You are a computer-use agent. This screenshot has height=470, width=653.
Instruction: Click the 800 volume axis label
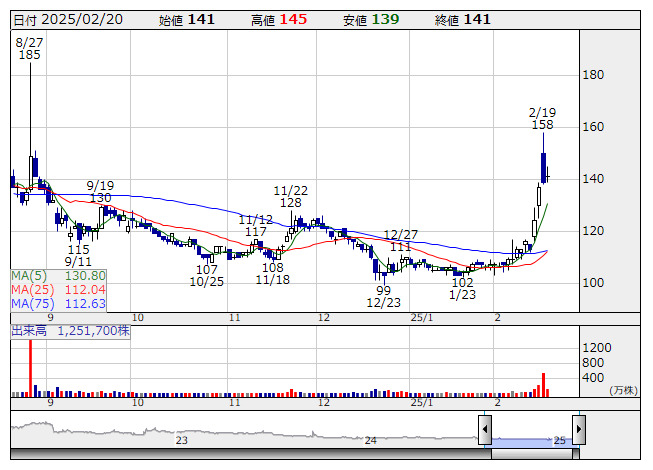pyautogui.click(x=593, y=363)
